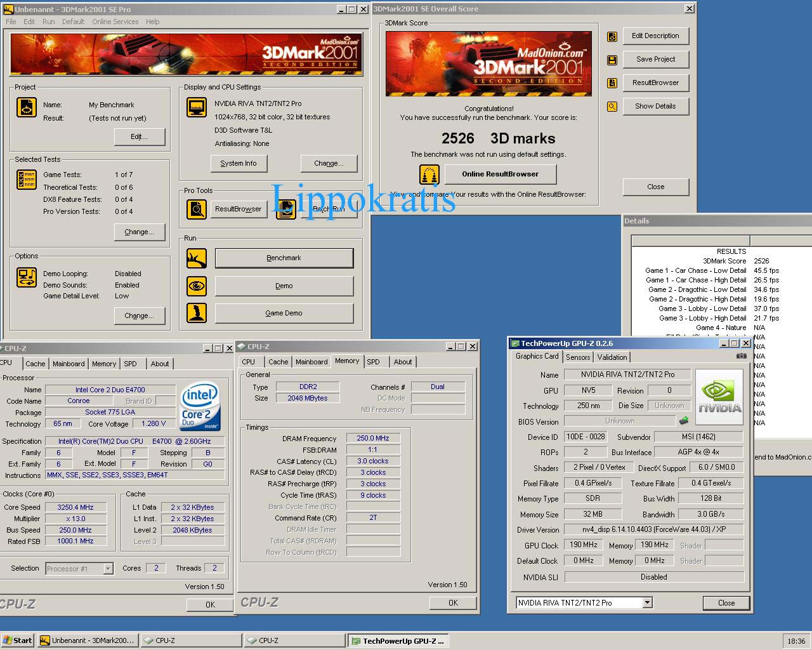Click Close button in Overall Score window
The width and height of the screenshot is (812, 650).
pos(655,187)
